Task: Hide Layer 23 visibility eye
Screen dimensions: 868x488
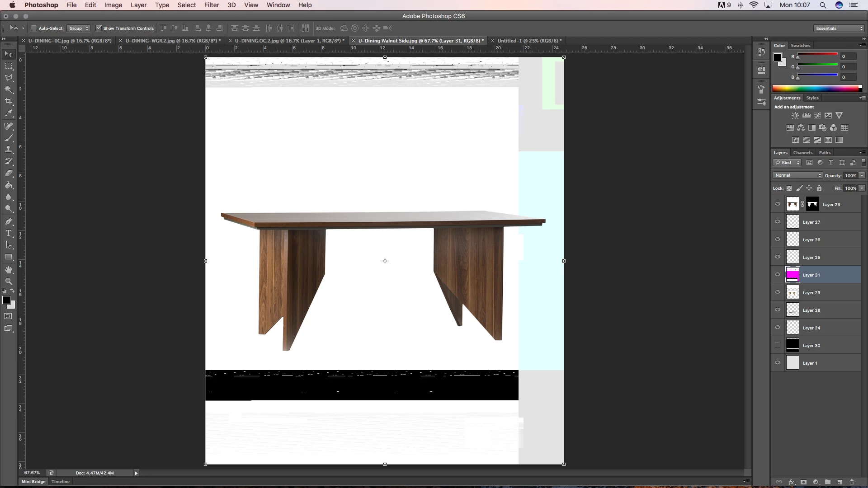Action: coord(778,204)
